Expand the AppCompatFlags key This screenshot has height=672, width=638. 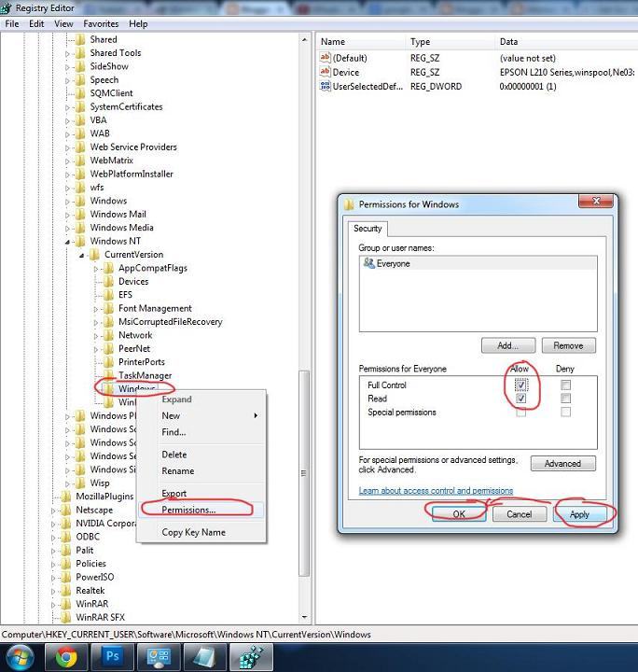point(95,269)
